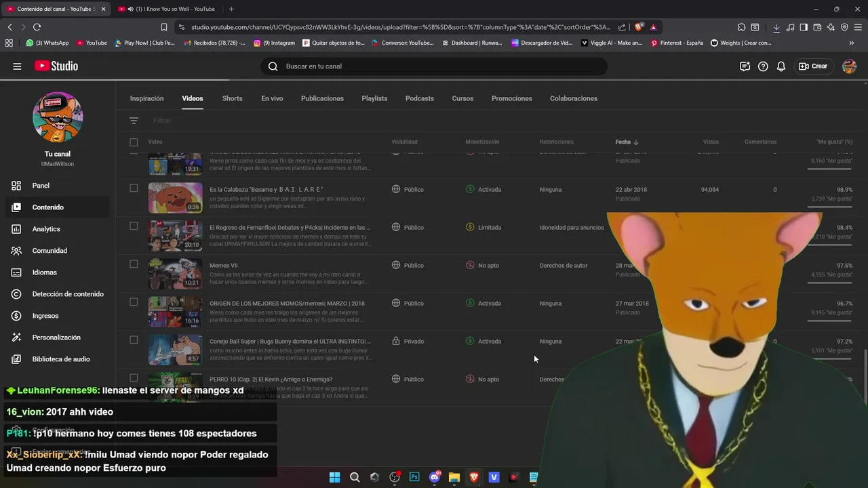This screenshot has width=868, height=488.
Task: Open Detección de contenido in sidebar
Action: point(58,294)
